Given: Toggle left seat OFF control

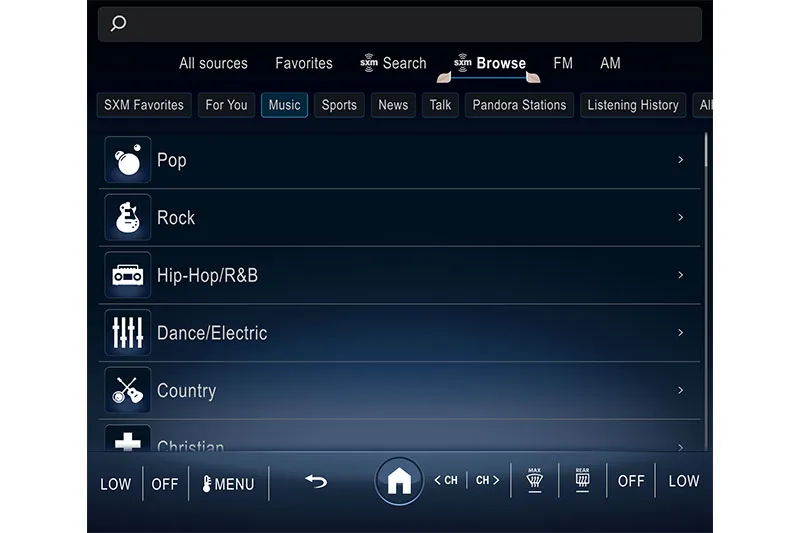Looking at the screenshot, I should click(165, 483).
